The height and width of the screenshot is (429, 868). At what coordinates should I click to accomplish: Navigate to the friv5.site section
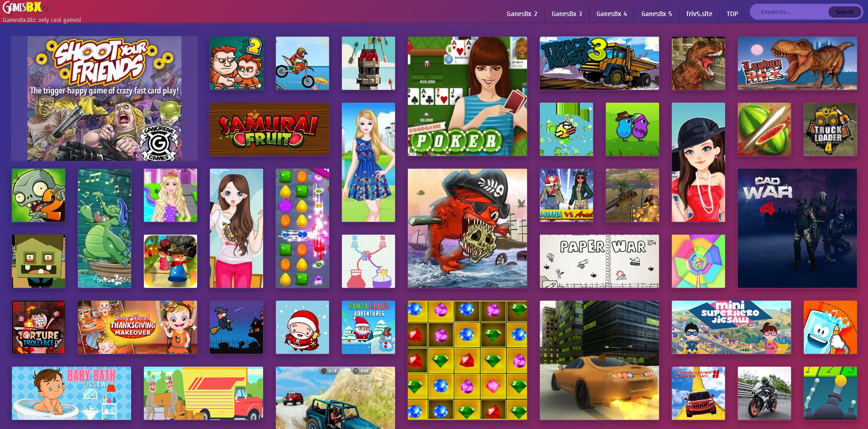click(x=698, y=13)
